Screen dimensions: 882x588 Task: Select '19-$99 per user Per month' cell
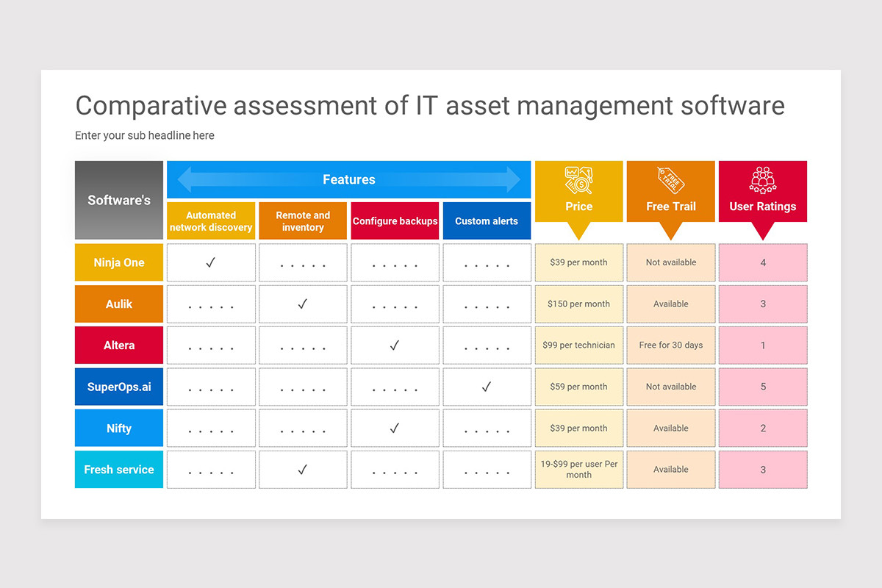578,469
